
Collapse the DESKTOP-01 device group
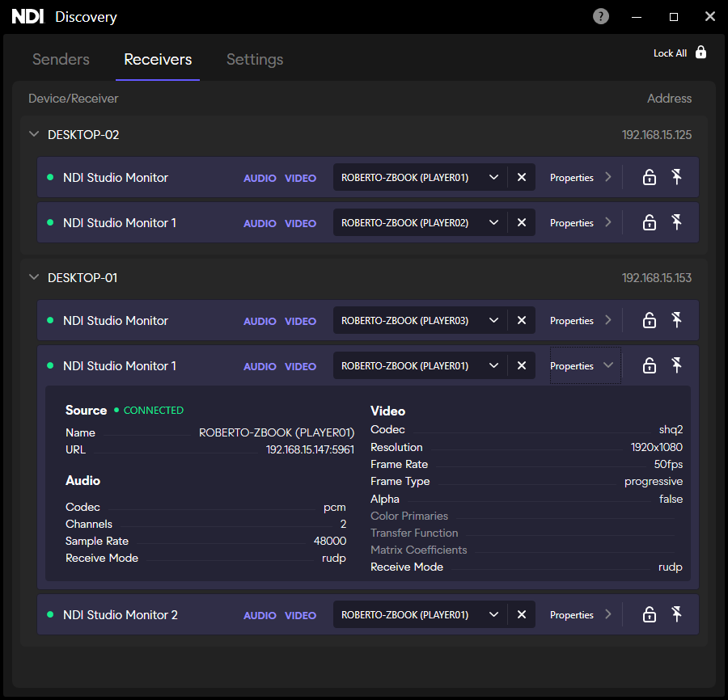click(34, 278)
